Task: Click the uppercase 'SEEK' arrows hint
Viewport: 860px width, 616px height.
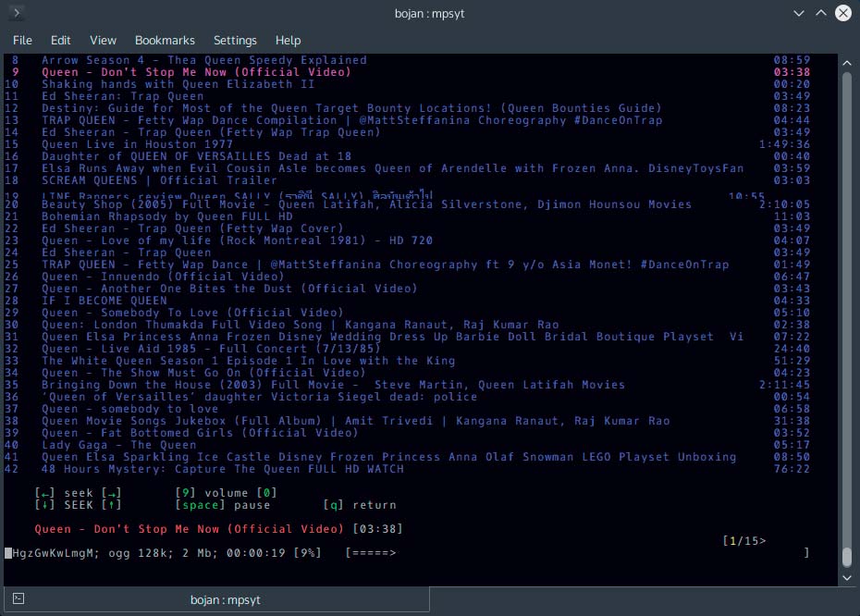Action: point(78,505)
